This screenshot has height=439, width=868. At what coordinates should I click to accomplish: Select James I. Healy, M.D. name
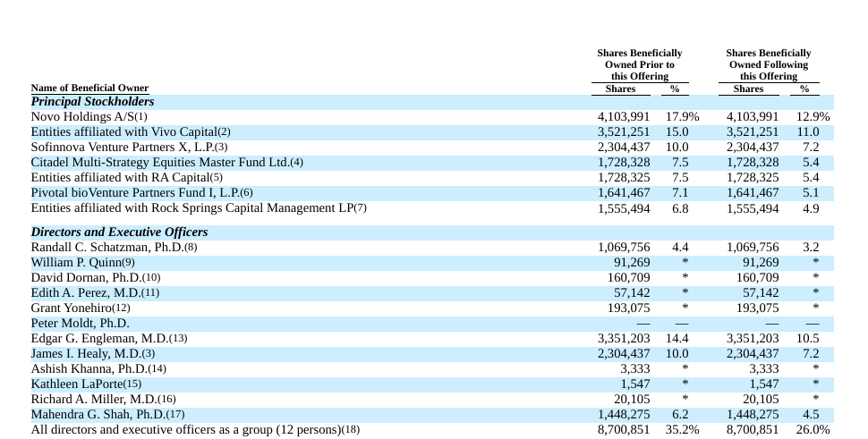[x=86, y=354]
